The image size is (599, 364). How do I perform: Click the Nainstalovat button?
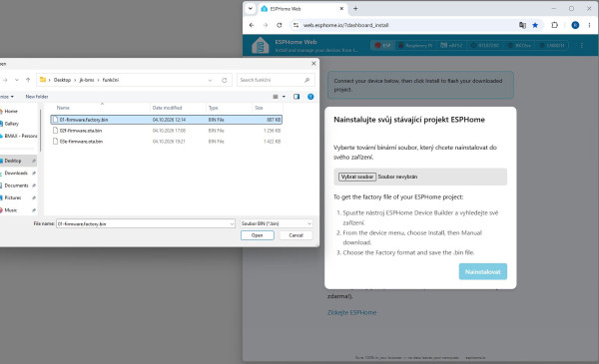[x=483, y=271]
